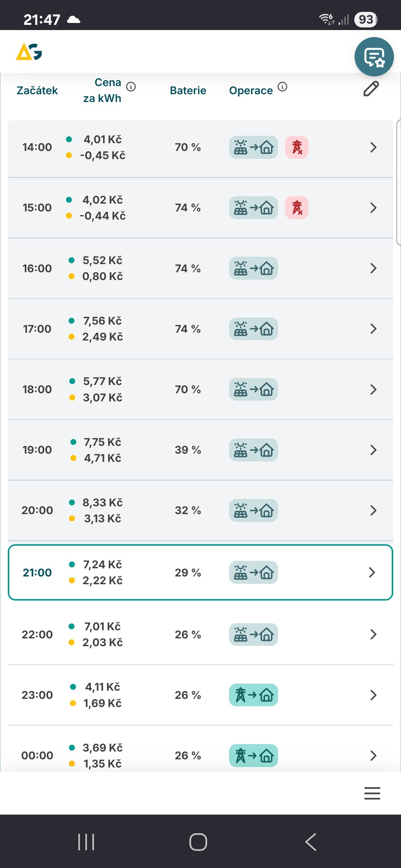Click the AG app logo
Viewport: 401px width, 868px height.
[29, 52]
